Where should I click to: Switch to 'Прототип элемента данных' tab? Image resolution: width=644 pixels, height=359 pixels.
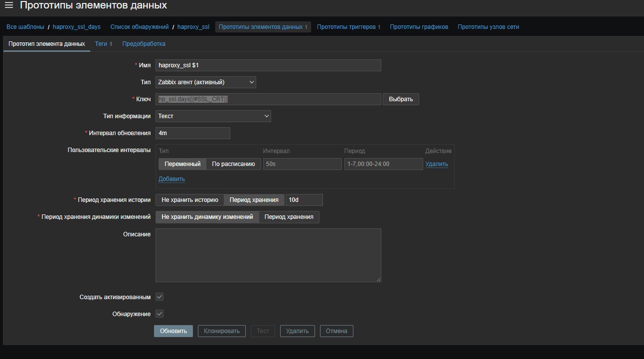pos(47,44)
